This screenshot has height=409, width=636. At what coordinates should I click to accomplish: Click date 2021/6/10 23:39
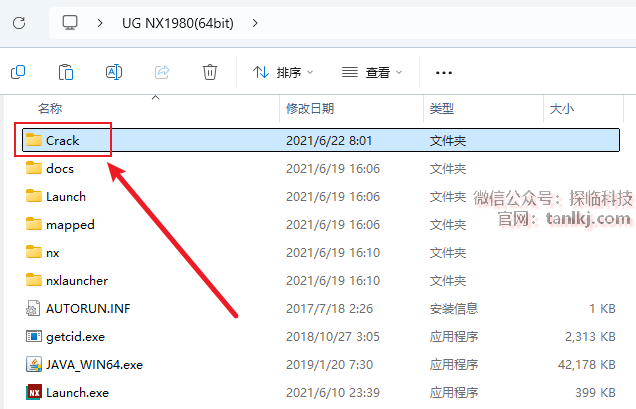[x=333, y=392]
